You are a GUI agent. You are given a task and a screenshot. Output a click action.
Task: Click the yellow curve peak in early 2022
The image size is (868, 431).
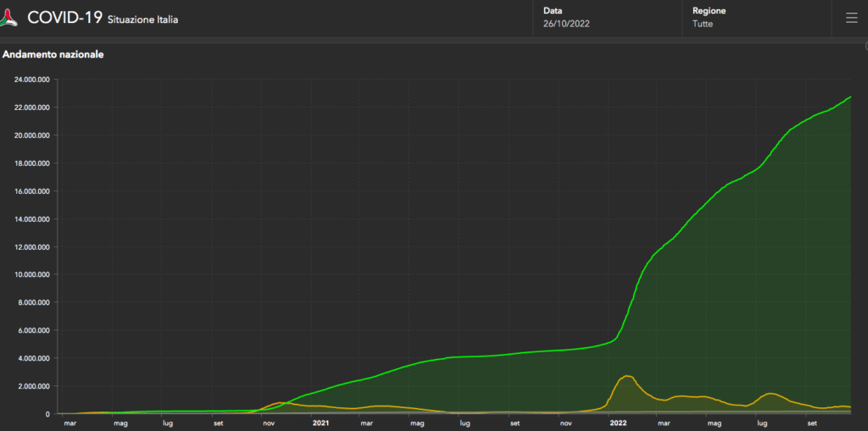pyautogui.click(x=626, y=376)
